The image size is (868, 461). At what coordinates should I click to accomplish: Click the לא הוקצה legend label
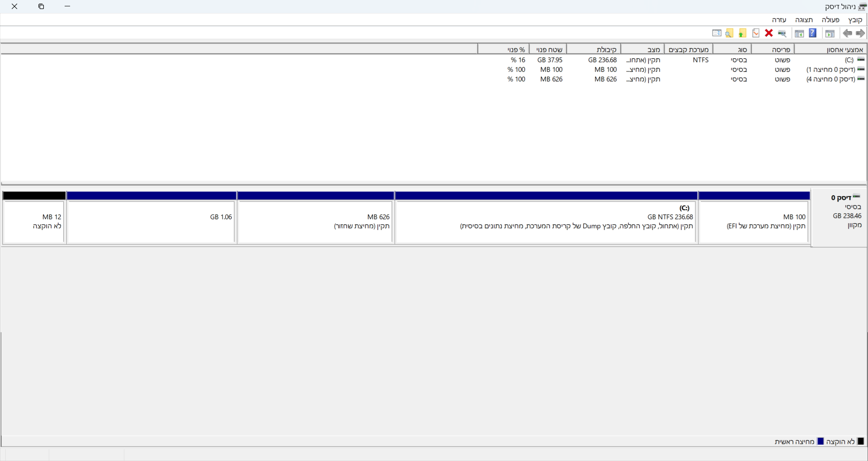point(840,442)
